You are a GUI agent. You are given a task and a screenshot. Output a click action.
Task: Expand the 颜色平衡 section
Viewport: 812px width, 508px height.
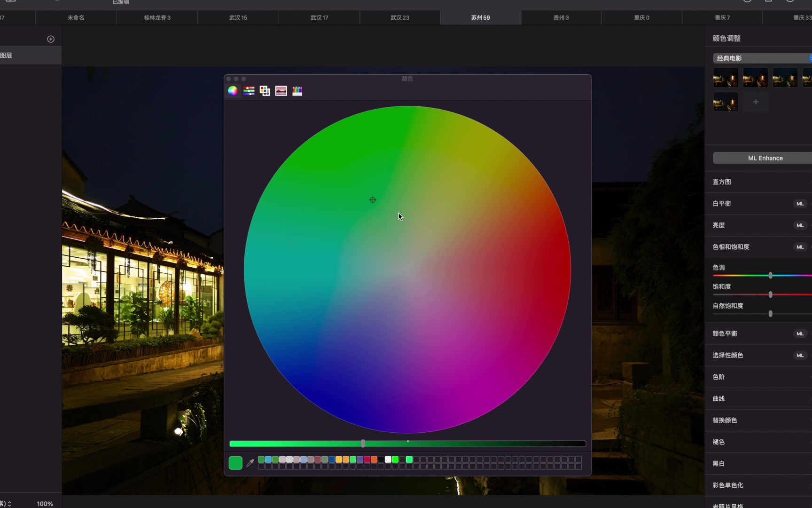tap(725, 333)
